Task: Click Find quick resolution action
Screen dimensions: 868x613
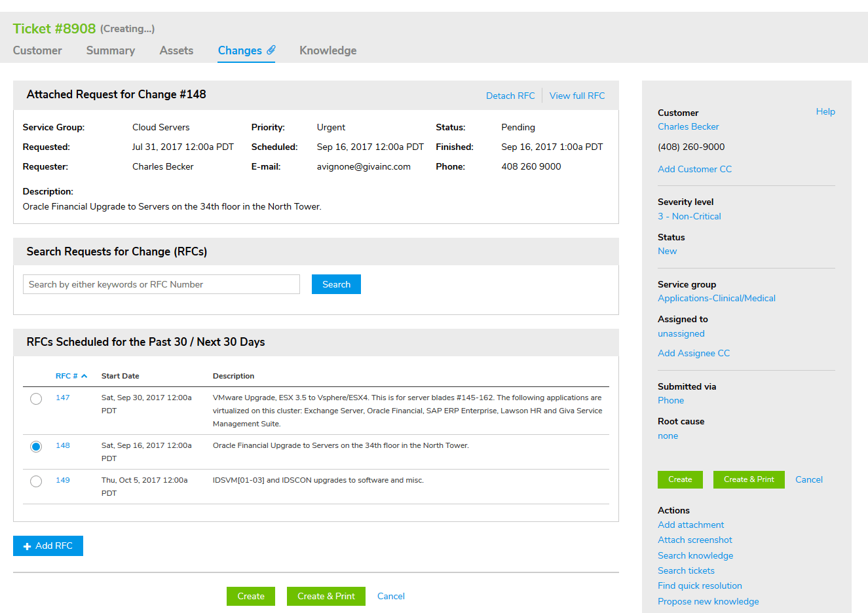Action: [700, 585]
